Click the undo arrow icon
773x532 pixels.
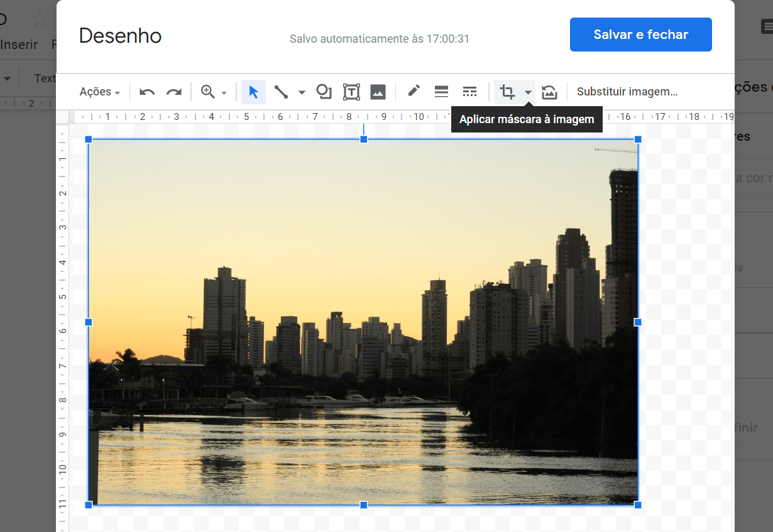pyautogui.click(x=147, y=92)
